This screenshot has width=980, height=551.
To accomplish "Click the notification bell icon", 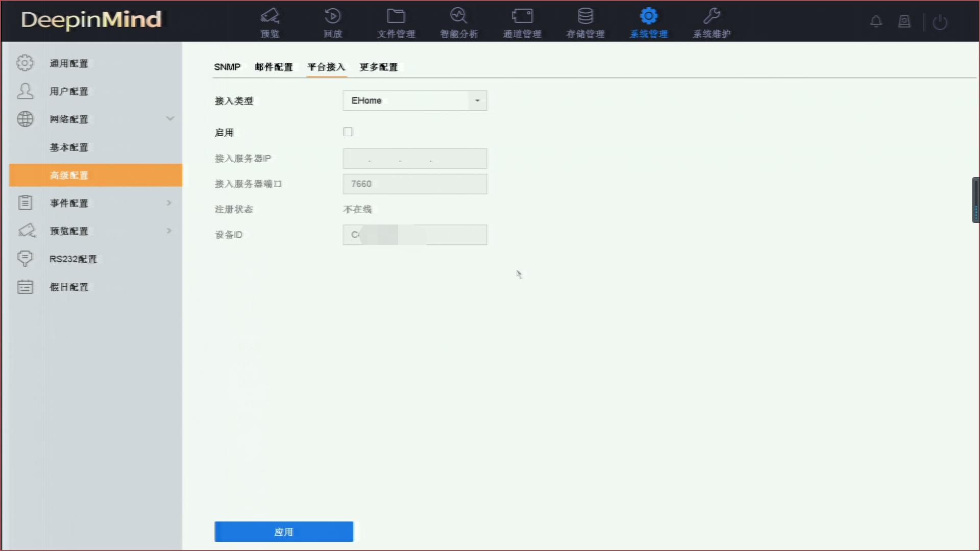I will (x=876, y=21).
